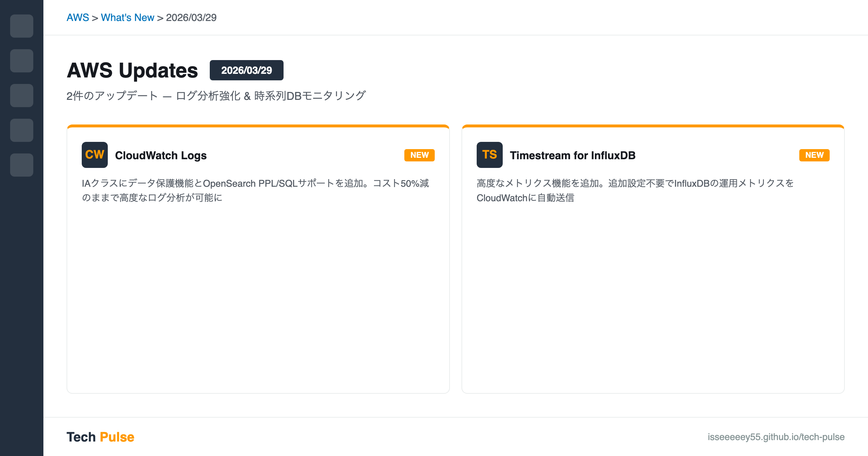868x456 pixels.
Task: Click the AWS breadcrumb link
Action: tap(78, 17)
